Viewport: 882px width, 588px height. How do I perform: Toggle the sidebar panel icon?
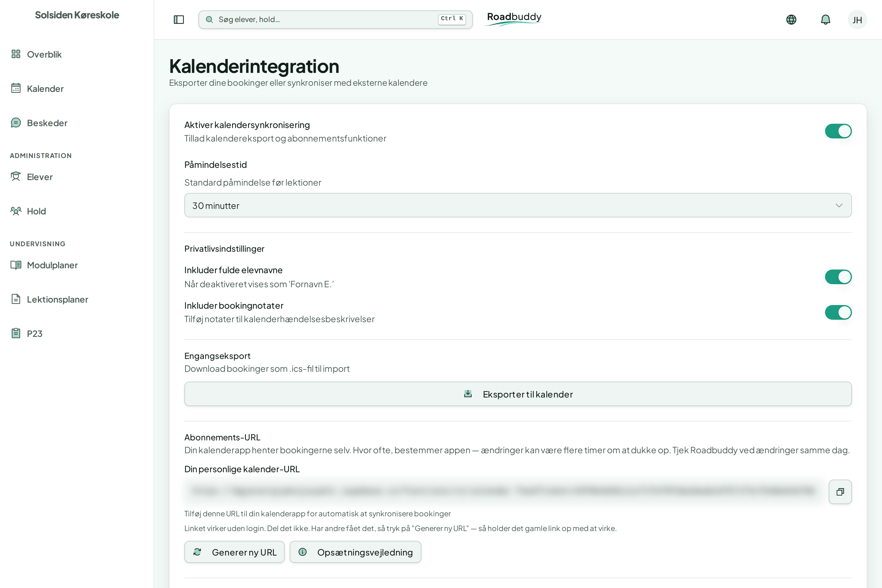tap(179, 20)
